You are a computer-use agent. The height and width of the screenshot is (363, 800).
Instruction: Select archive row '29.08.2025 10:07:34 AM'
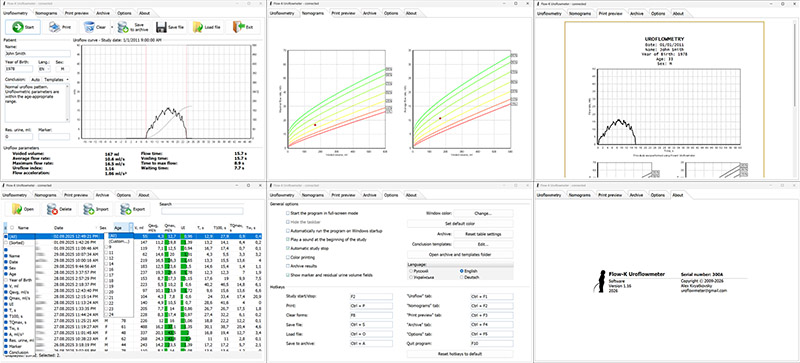point(133,253)
